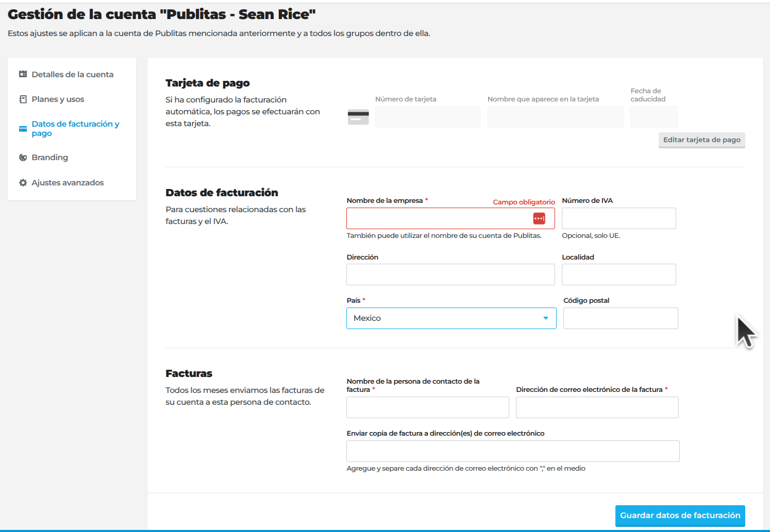770x532 pixels.
Task: Click the payment card icon next to Número de tarjeta
Action: 358,117
